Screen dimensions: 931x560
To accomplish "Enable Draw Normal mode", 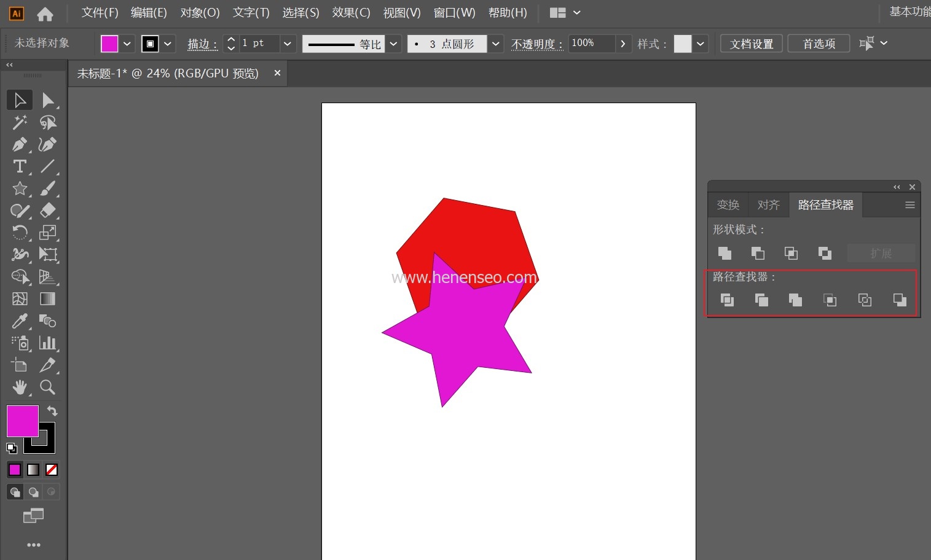I will (x=15, y=492).
